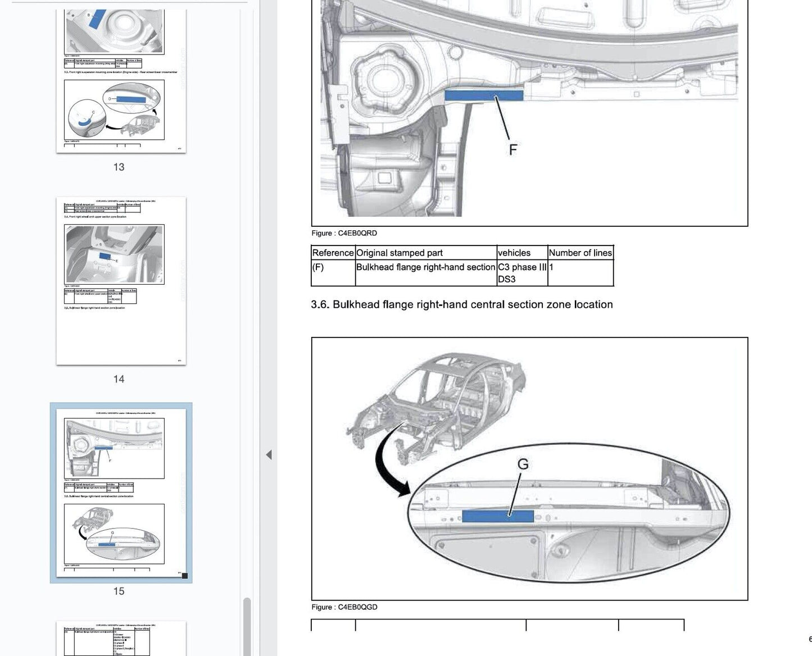Click the Figure : C4EB0QRD caption

tap(344, 233)
